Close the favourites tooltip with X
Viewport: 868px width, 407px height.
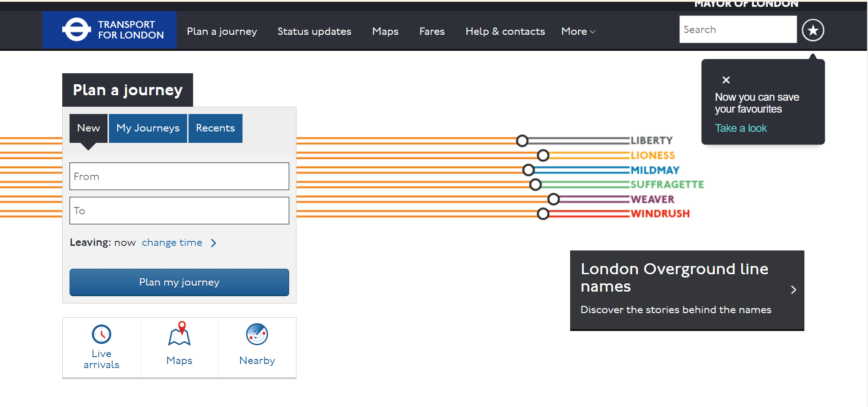click(x=726, y=80)
